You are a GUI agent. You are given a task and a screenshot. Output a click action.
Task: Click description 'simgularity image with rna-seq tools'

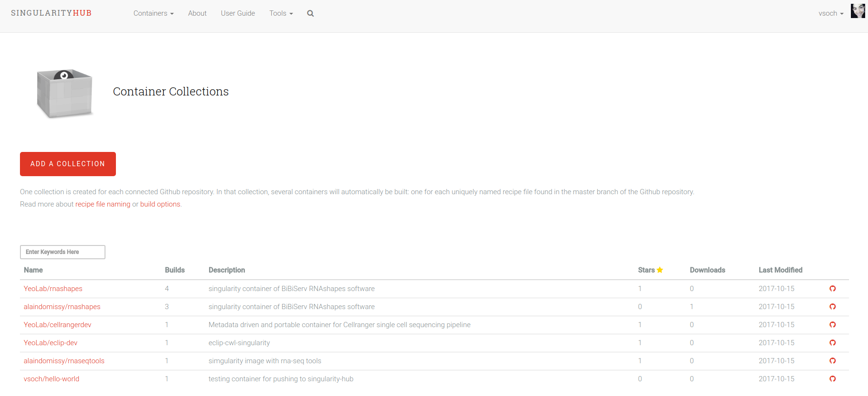(265, 361)
